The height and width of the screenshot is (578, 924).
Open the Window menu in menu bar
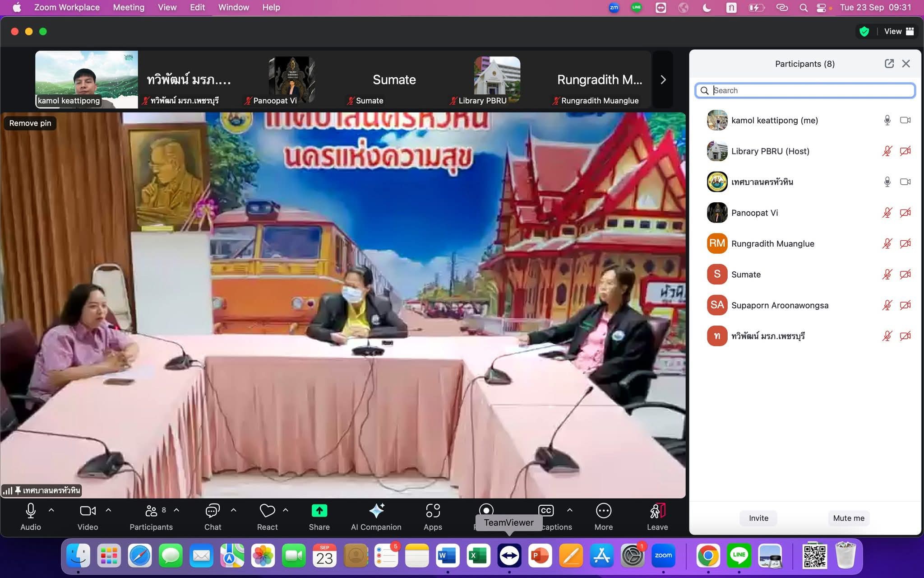click(233, 7)
